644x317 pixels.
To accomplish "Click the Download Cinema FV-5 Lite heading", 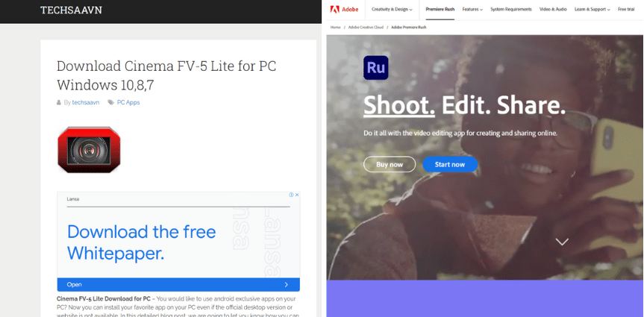I will 166,75.
